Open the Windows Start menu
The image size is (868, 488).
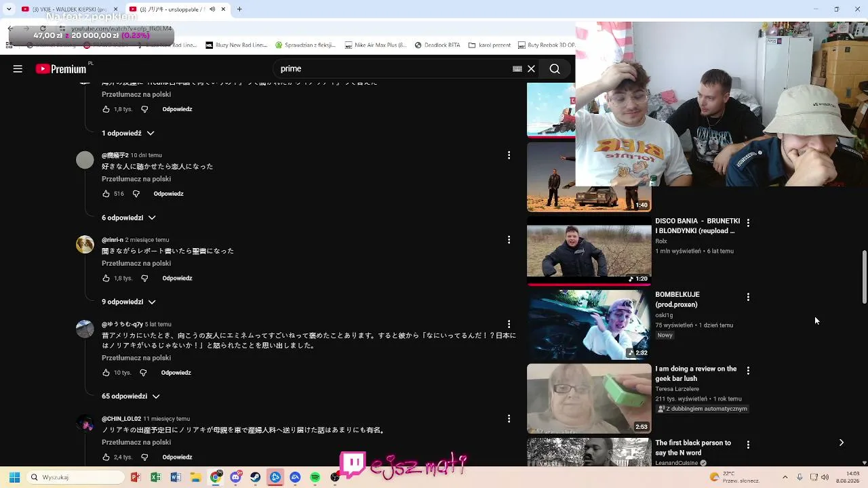coord(14,477)
